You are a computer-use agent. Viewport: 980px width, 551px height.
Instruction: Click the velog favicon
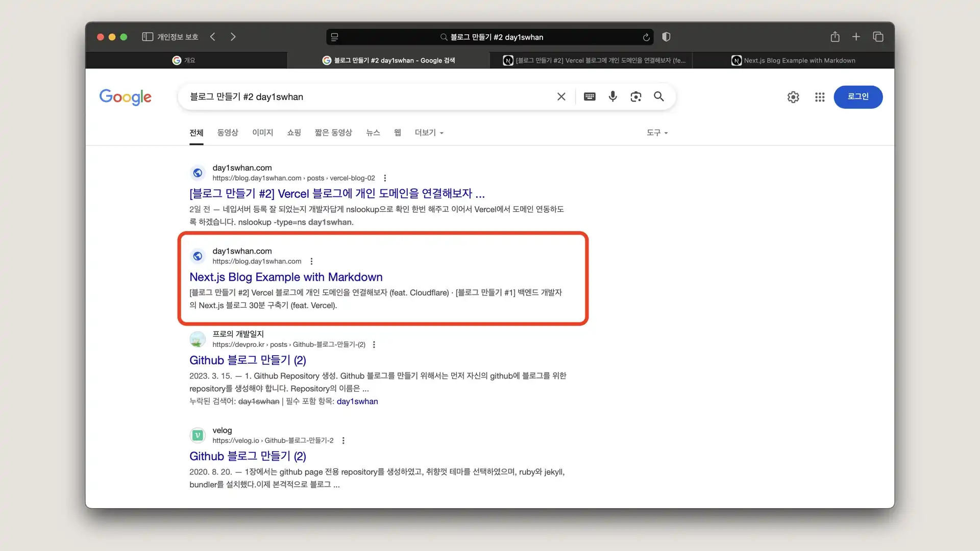coord(198,435)
